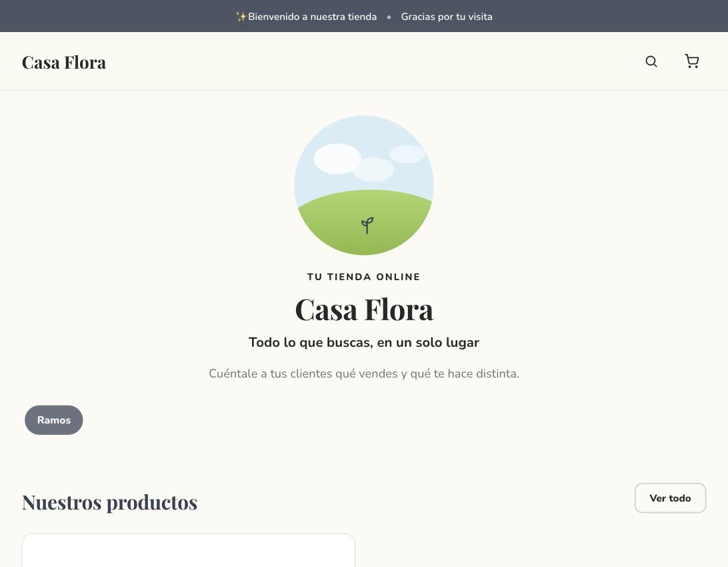Click the round landscape store image
728x567 pixels.
point(364,185)
